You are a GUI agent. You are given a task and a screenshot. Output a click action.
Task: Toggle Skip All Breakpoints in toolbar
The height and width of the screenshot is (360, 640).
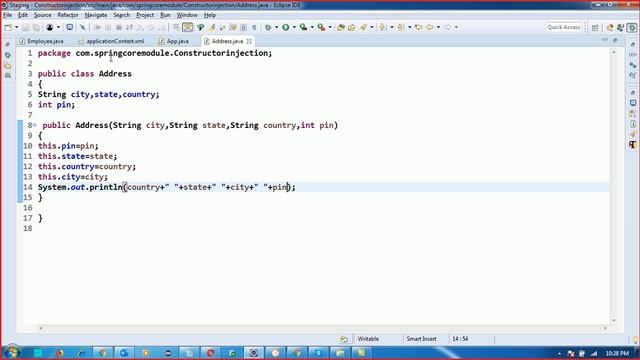coord(83,27)
